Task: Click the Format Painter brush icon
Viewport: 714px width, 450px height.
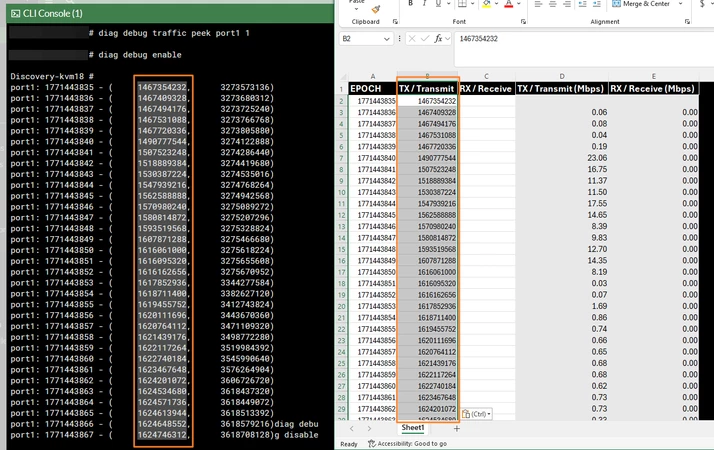Action: 376,9
